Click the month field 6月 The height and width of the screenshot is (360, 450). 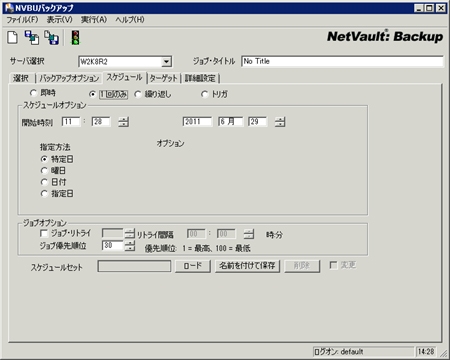tap(231, 122)
